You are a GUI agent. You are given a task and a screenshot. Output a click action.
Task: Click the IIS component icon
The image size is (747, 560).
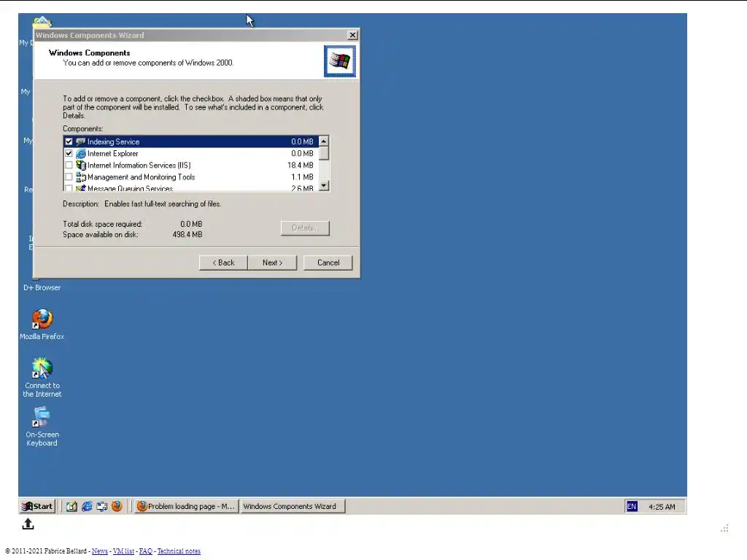(80, 166)
